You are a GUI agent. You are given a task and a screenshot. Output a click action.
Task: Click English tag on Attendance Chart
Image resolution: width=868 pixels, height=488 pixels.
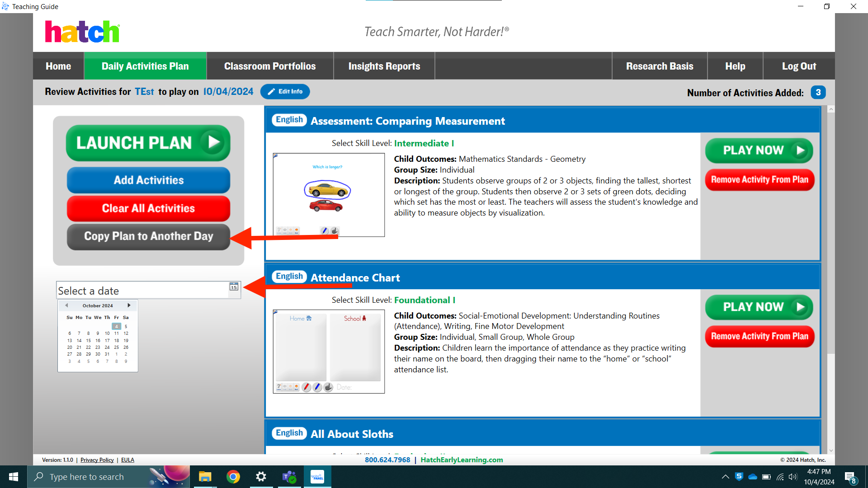pos(289,277)
